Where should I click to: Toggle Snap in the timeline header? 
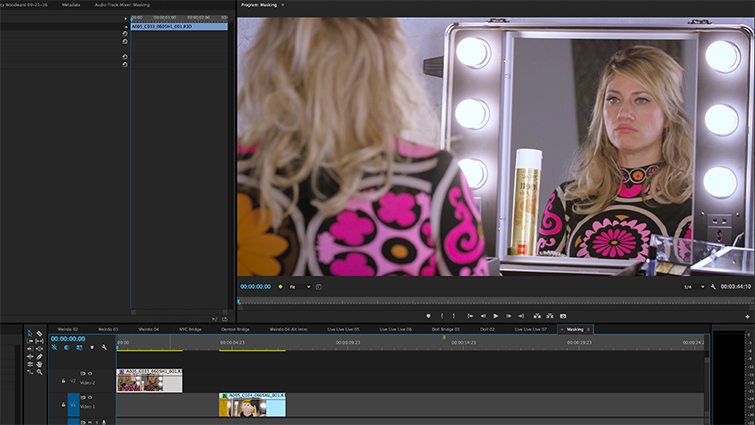click(66, 347)
